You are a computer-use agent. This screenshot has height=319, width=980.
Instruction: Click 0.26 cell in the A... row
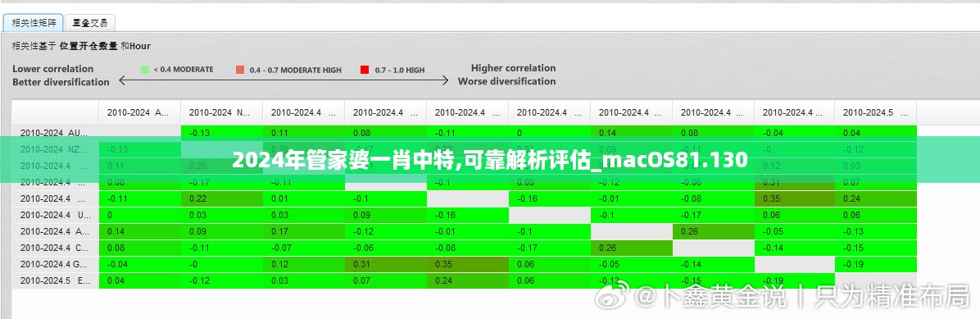click(713, 230)
